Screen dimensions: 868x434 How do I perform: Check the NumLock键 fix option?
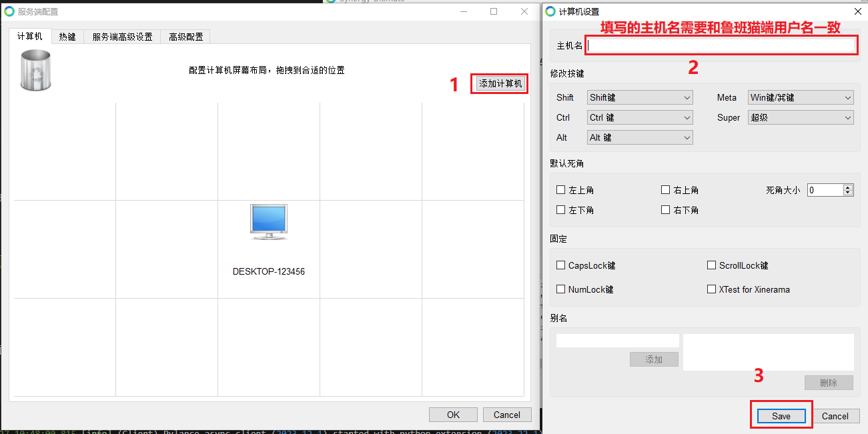point(561,289)
